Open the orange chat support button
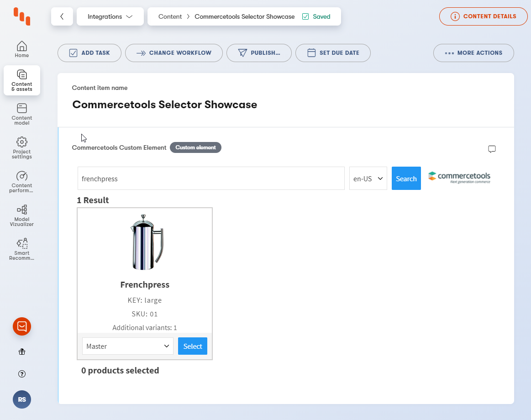 coord(22,326)
